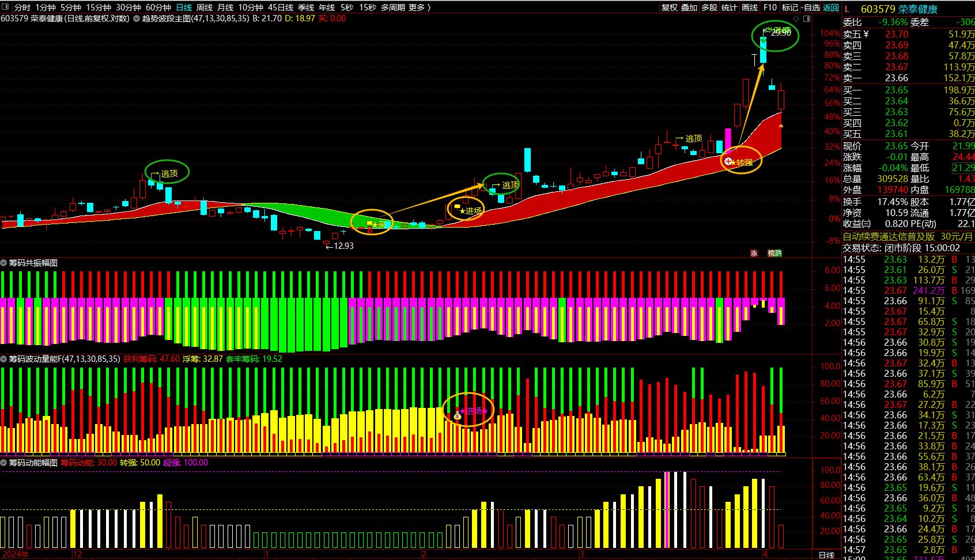The height and width of the screenshot is (560, 975).
Task: Click the chart title 603579 荣泰健康(日线.前复权.对数)
Action: [65, 18]
